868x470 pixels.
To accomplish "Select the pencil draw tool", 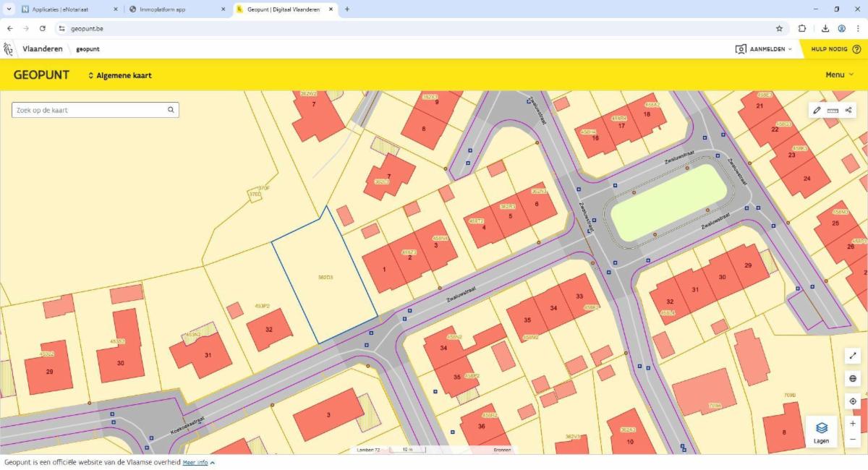I will [x=817, y=111].
